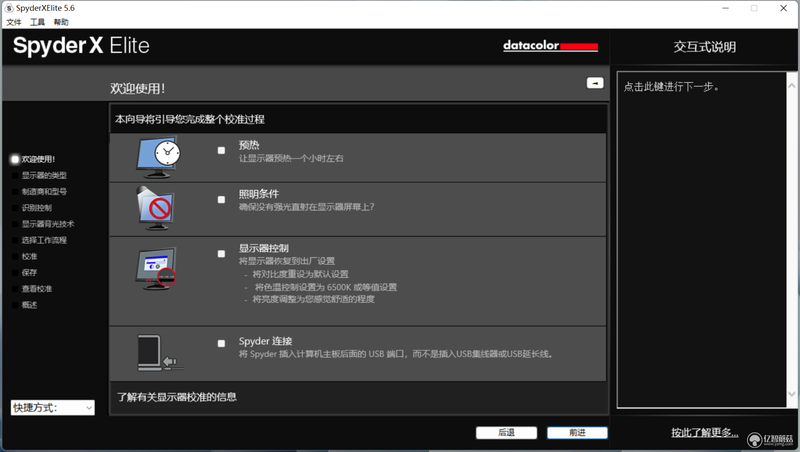800x452 pixels.
Task: Open the 快捷方式 dropdown
Action: [53, 408]
